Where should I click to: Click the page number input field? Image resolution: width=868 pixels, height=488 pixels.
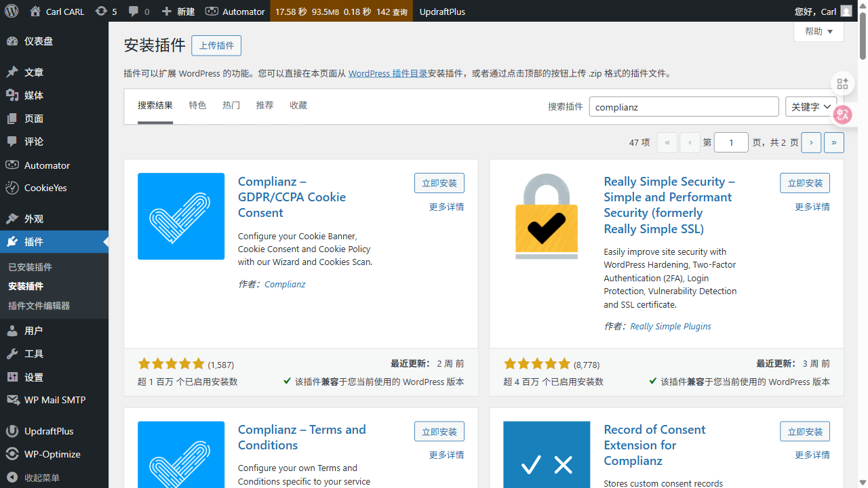[x=731, y=142]
